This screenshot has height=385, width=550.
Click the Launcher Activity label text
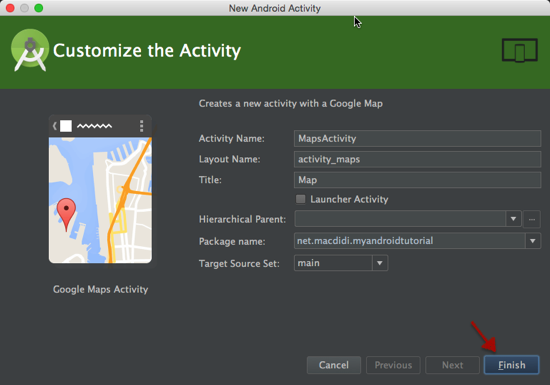pos(349,199)
